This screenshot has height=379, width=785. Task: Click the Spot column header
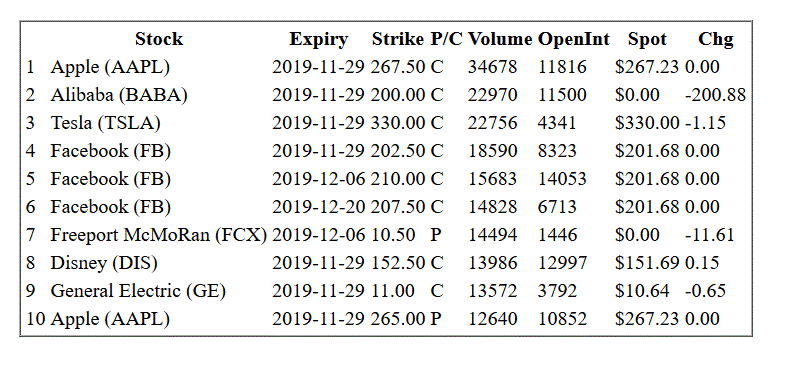647,39
